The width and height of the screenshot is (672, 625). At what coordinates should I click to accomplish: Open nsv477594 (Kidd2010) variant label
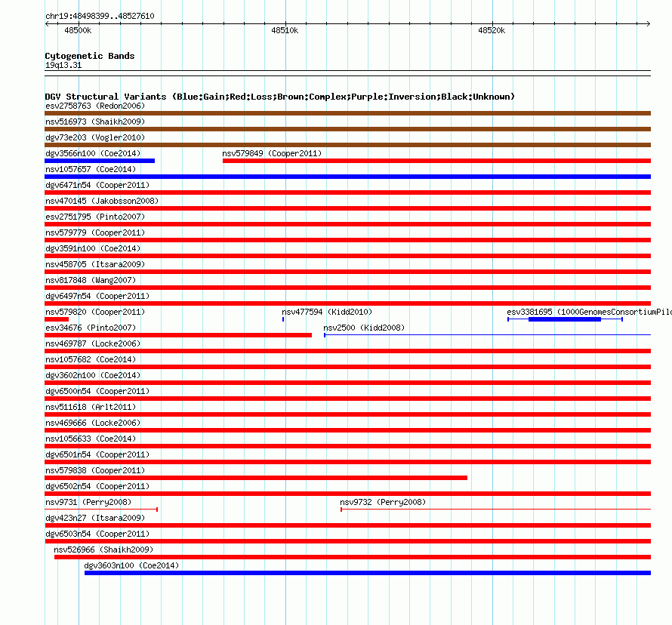[x=327, y=312]
